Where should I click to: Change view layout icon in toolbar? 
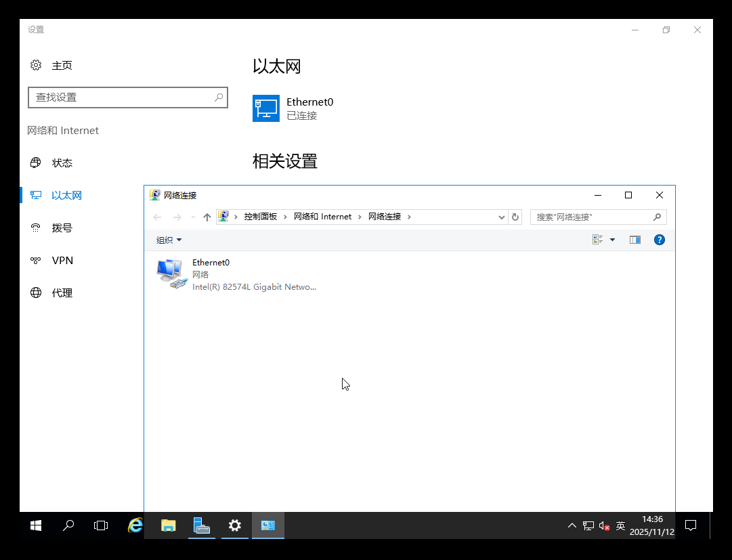pos(597,240)
